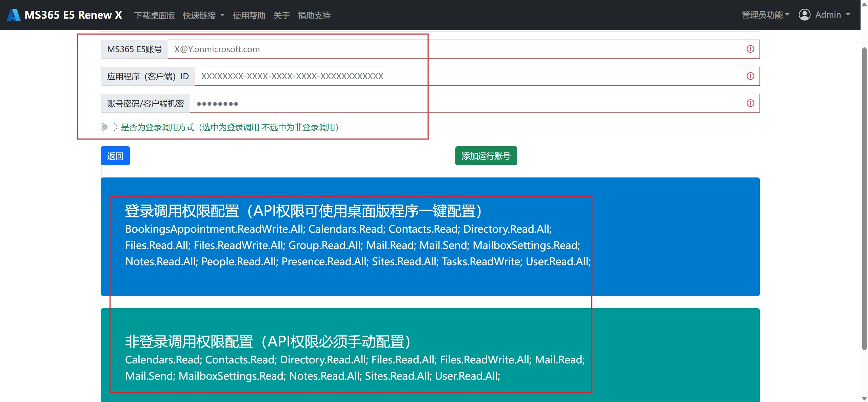Click the Admin user avatar icon

point(804,15)
